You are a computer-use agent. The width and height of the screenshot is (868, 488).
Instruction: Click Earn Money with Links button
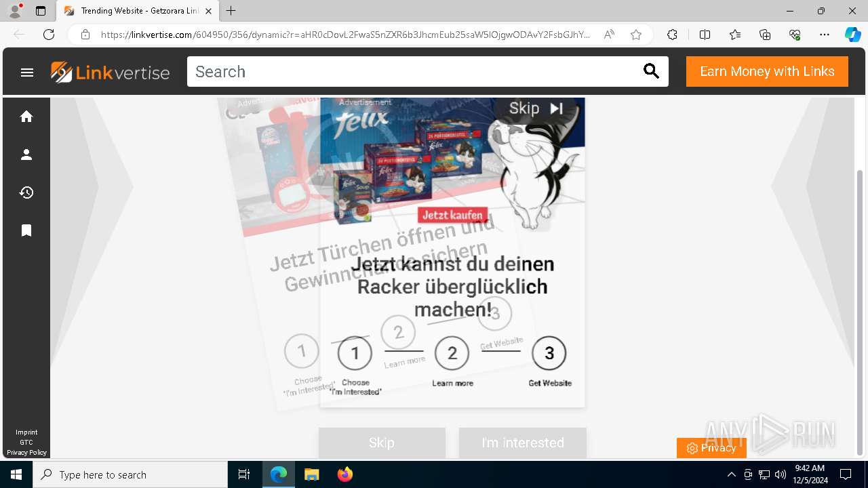[x=767, y=72]
